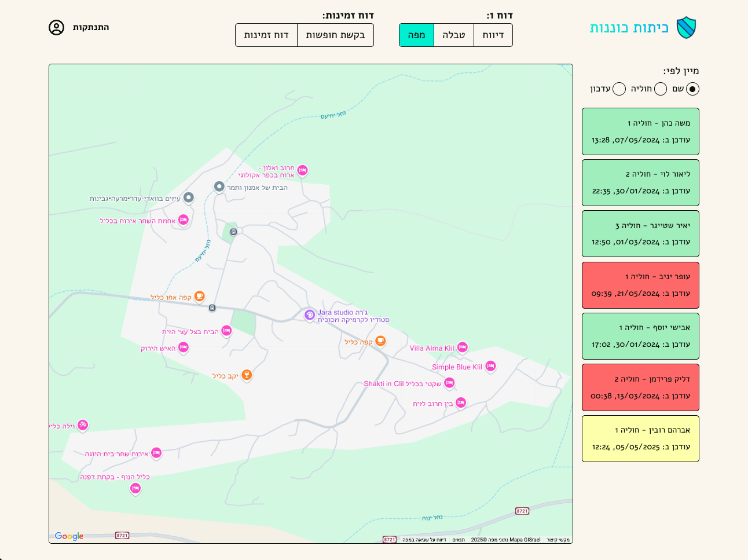748x560 pixels.
Task: Click the חרוב ואלון lodging pin
Action: coord(302,171)
